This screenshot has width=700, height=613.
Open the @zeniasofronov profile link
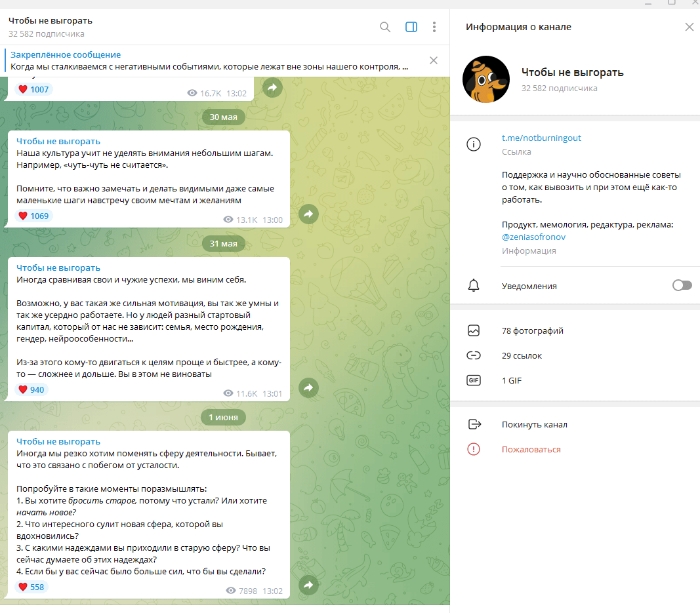(x=533, y=237)
